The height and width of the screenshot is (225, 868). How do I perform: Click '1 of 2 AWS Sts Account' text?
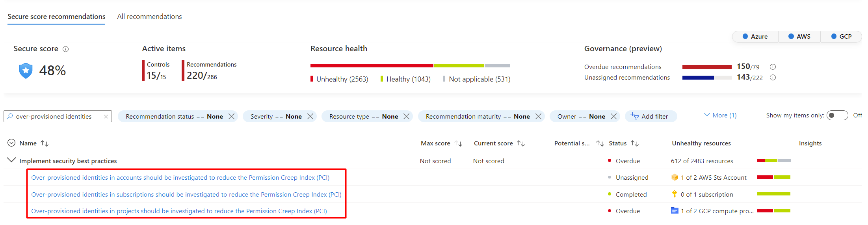click(714, 178)
